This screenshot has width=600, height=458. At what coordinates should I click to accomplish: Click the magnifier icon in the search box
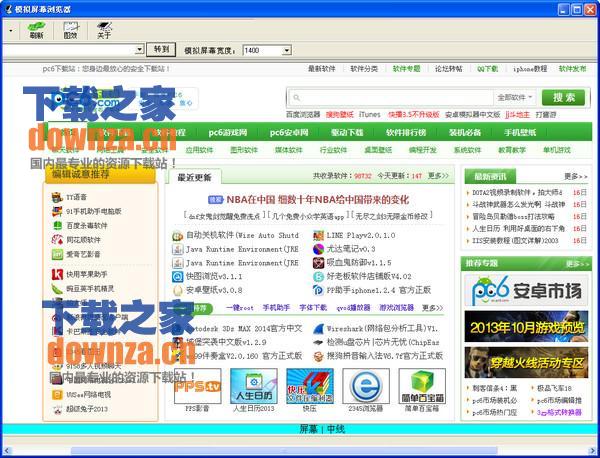click(297, 98)
